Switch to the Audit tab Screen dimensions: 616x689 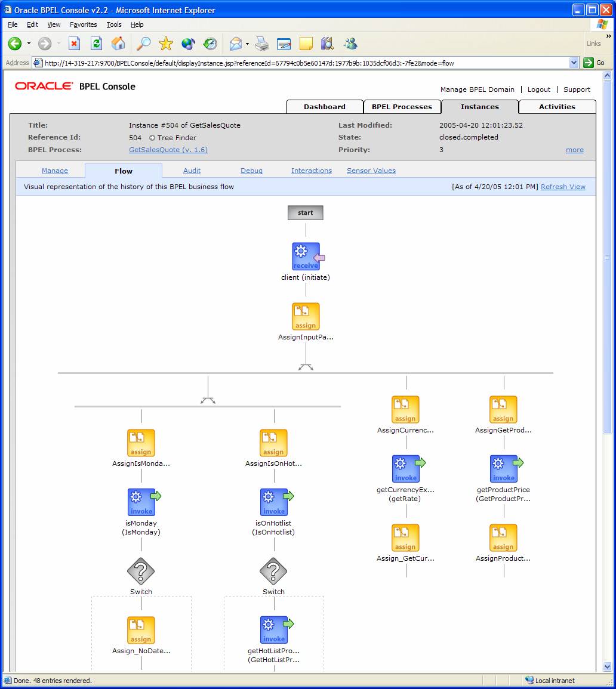[x=192, y=171]
